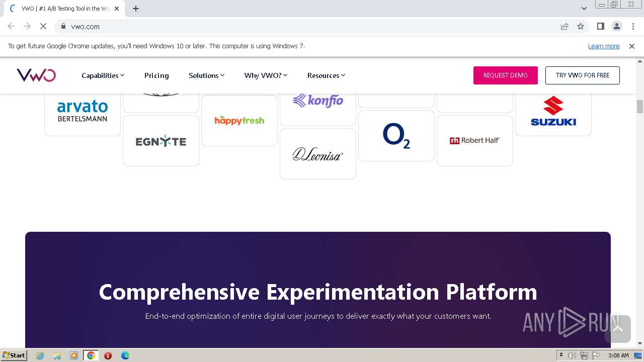Click the Comprehensive Experimentation Platform heading
The width and height of the screenshot is (644, 362).
pos(318,292)
